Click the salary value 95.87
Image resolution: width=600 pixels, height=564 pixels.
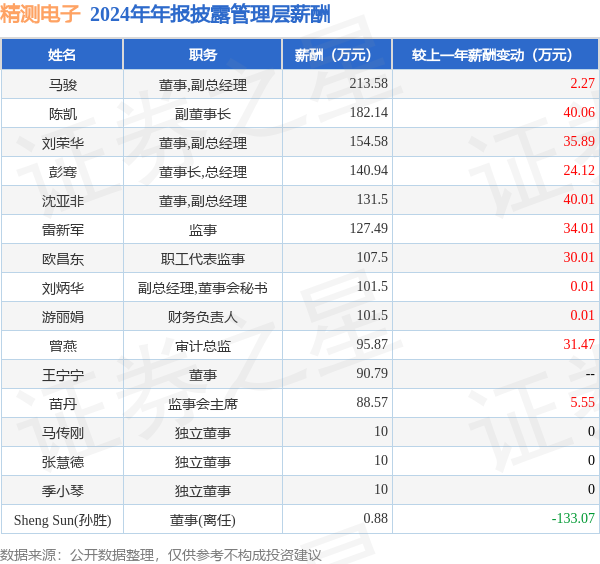tap(372, 344)
